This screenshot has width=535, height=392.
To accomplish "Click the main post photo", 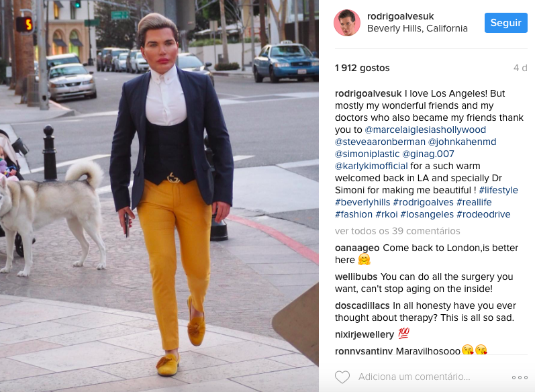I will (159, 196).
